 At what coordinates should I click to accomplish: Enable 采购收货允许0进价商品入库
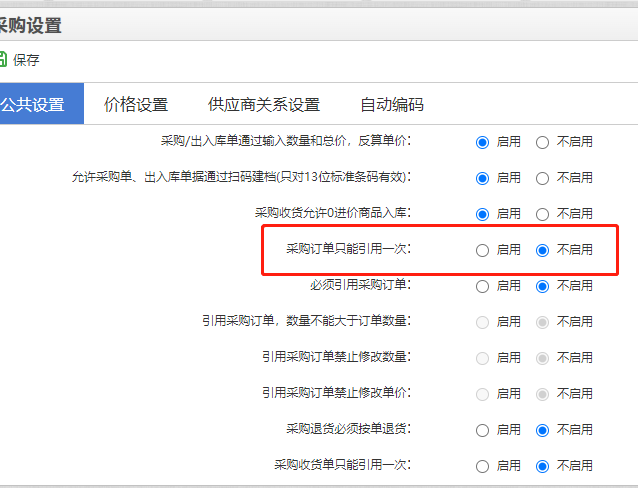[483, 214]
